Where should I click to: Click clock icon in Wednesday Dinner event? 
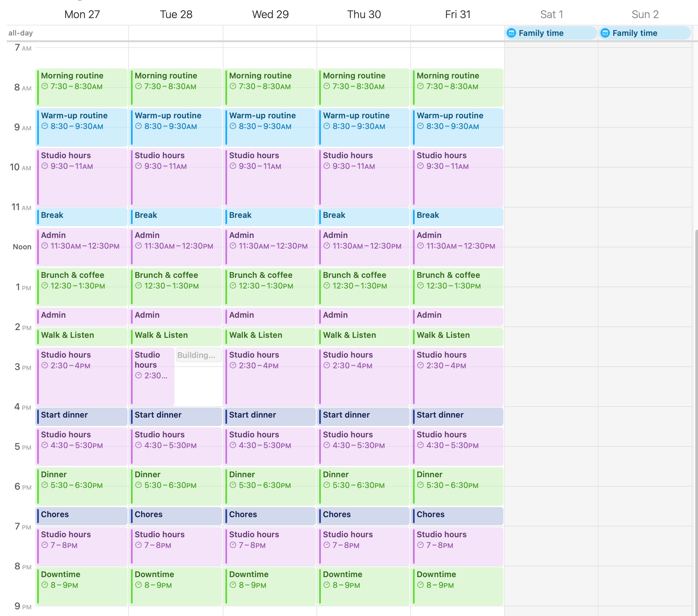pos(233,485)
